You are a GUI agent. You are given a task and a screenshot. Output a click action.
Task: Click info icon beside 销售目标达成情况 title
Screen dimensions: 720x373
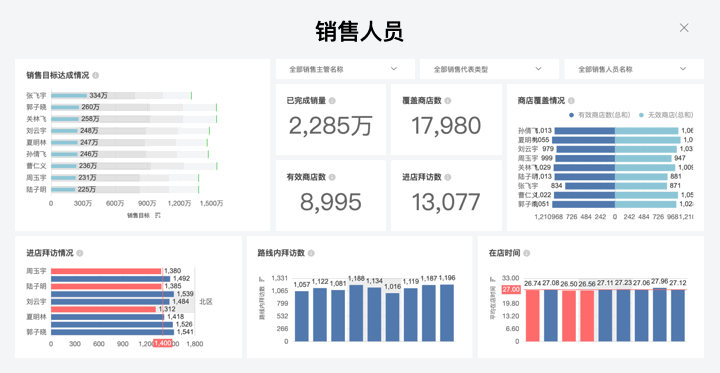coord(96,75)
